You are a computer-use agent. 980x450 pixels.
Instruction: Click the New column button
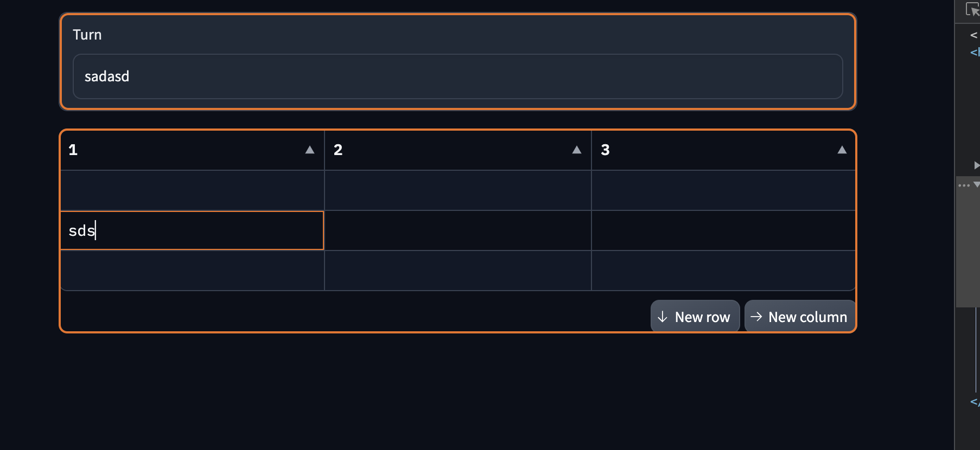pyautogui.click(x=799, y=316)
